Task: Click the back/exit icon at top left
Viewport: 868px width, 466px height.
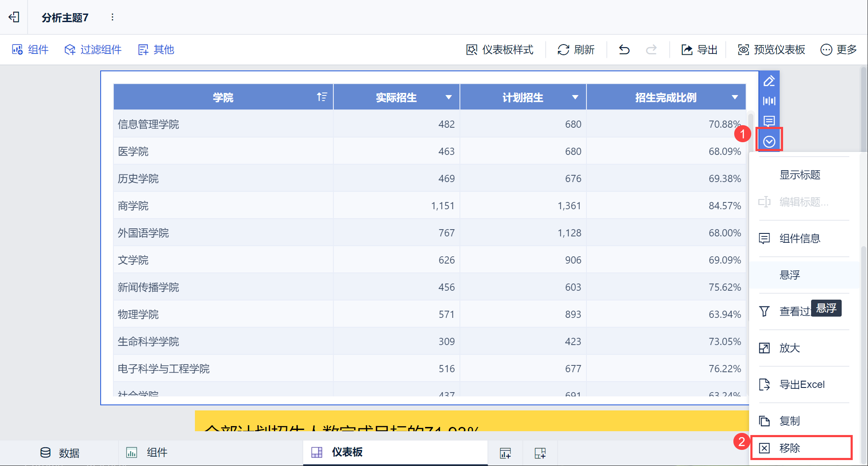Action: tap(14, 17)
